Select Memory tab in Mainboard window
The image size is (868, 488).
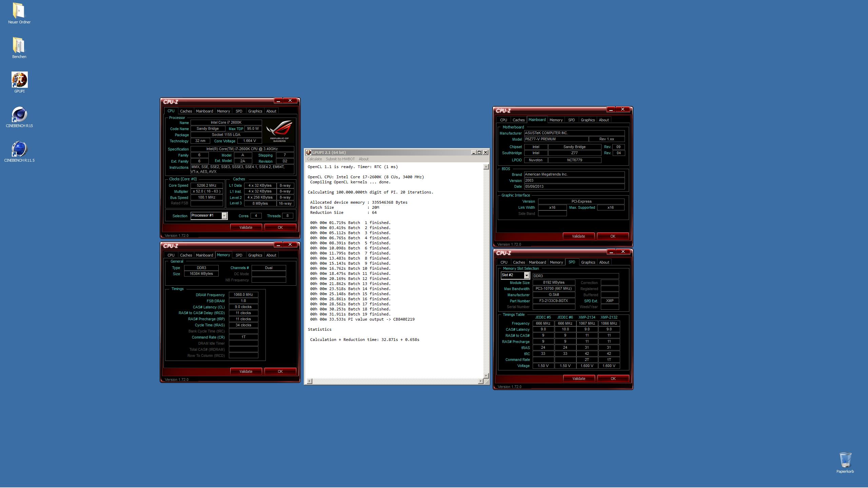556,120
